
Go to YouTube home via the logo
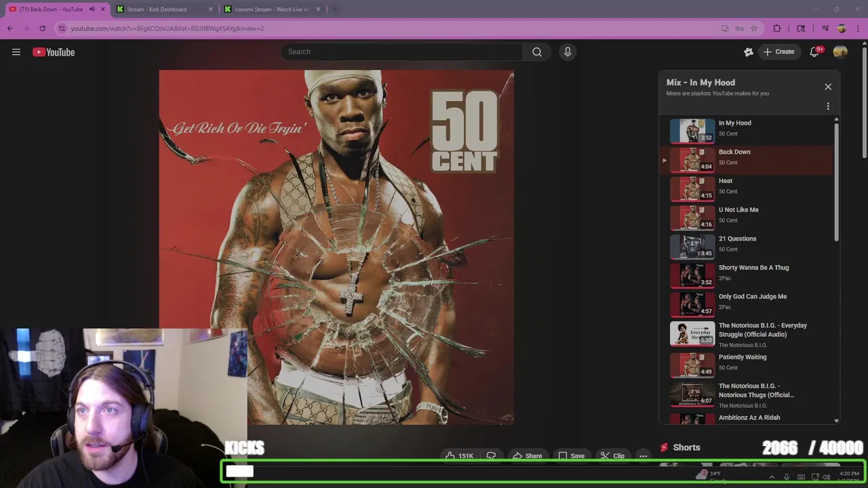click(x=54, y=52)
